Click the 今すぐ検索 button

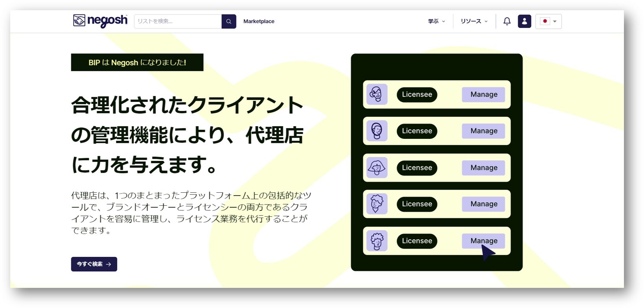coord(94,264)
